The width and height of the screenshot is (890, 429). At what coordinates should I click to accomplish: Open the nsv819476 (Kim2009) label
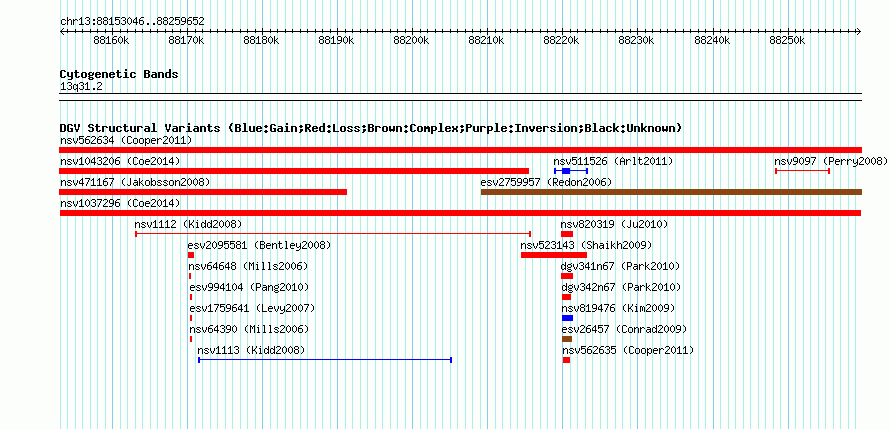tap(618, 308)
